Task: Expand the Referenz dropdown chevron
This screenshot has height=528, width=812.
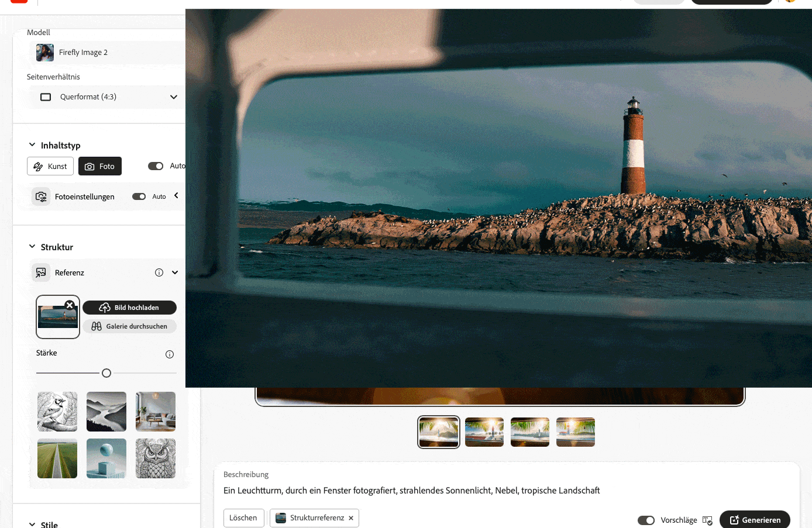Action: [x=175, y=272]
